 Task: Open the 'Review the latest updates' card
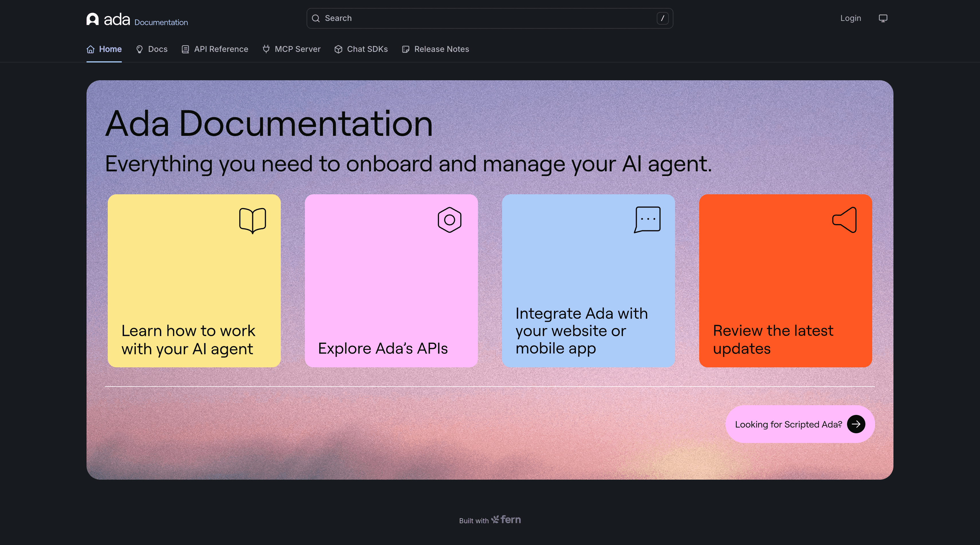click(x=786, y=281)
